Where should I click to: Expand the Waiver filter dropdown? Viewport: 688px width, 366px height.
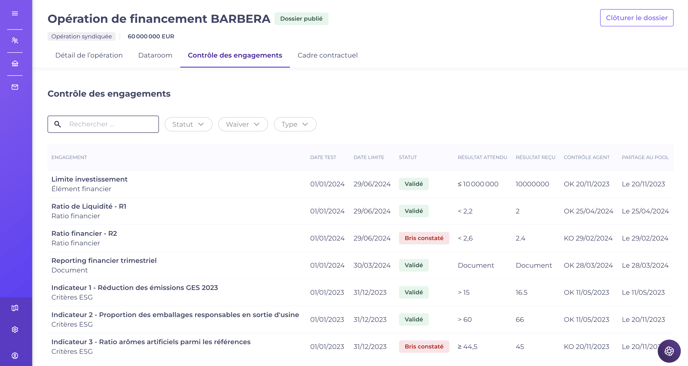click(x=243, y=124)
